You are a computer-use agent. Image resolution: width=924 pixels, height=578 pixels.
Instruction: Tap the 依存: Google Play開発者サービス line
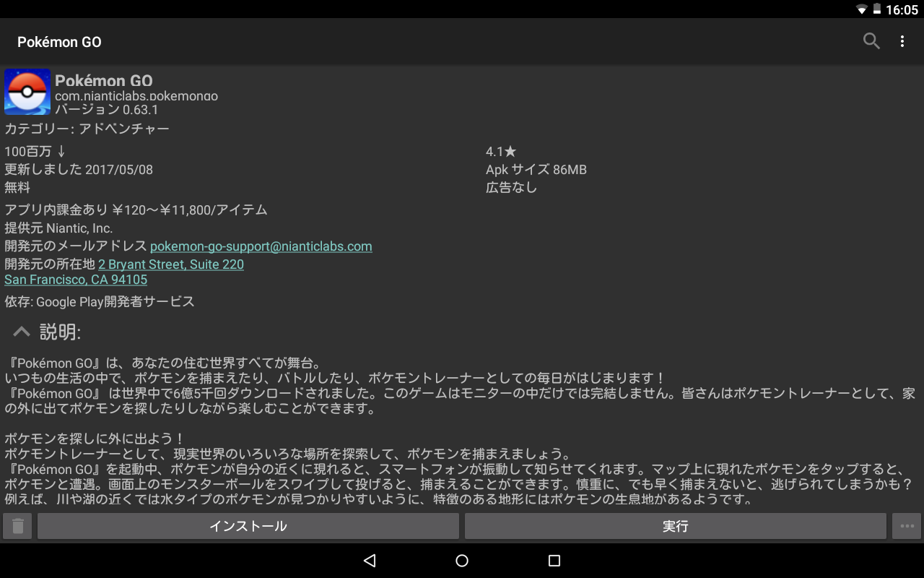tap(100, 301)
